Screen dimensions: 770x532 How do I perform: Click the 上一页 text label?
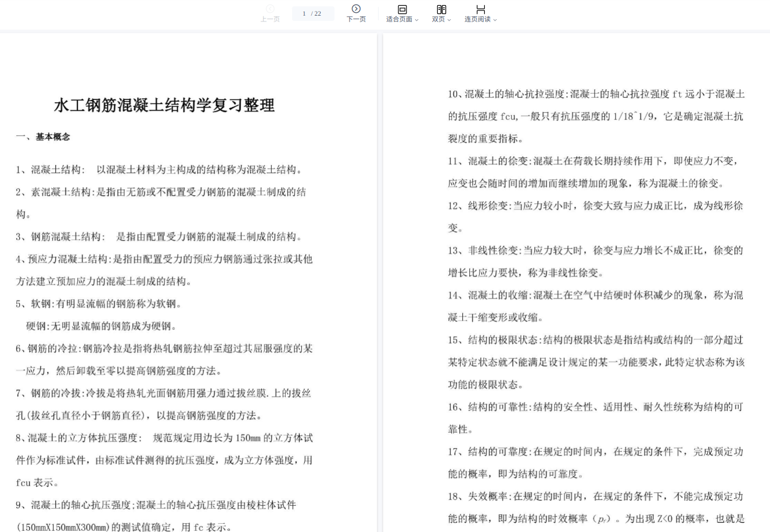tap(270, 19)
